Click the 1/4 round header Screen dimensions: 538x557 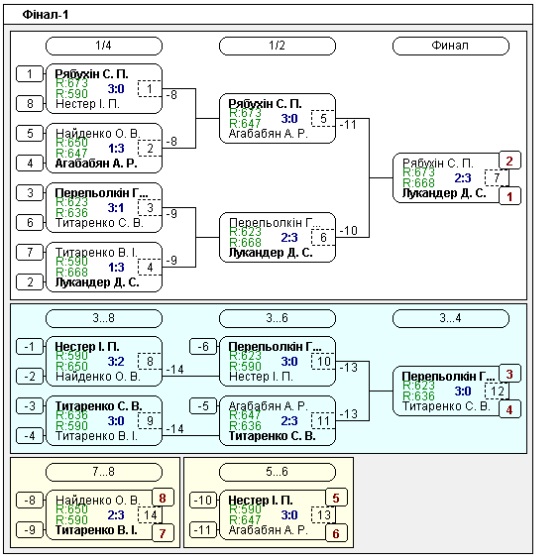[104, 46]
